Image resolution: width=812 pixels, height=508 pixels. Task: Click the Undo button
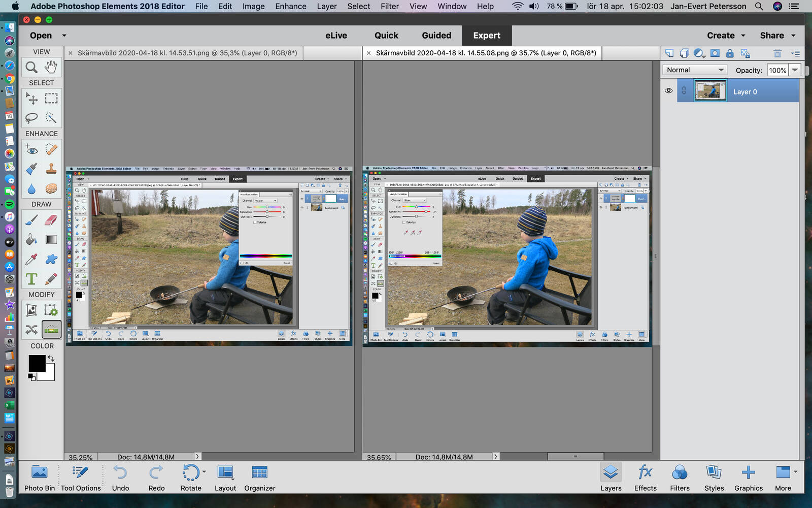120,478
